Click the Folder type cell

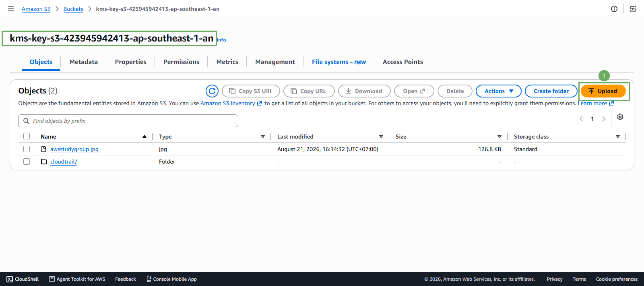tap(167, 162)
